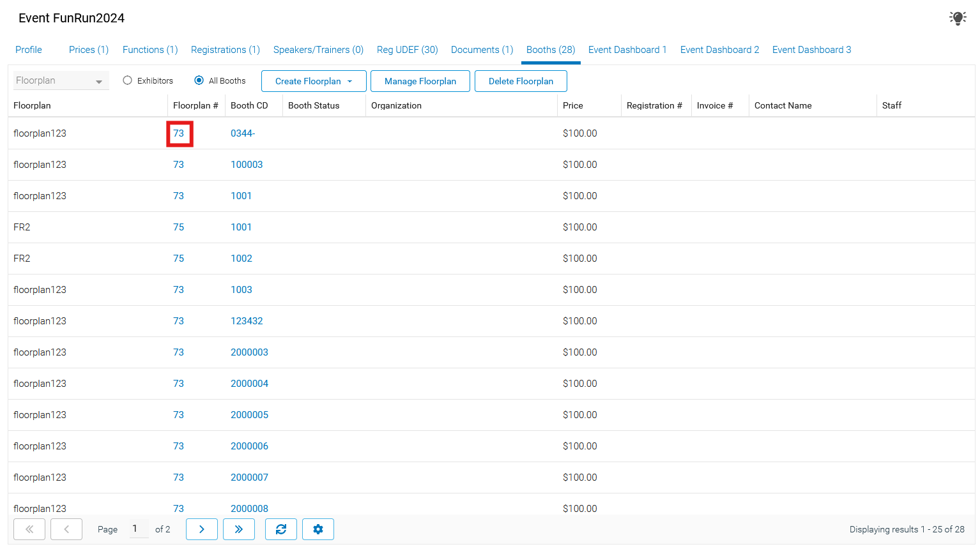Switch to Reg UDEF (30) tab

[408, 50]
